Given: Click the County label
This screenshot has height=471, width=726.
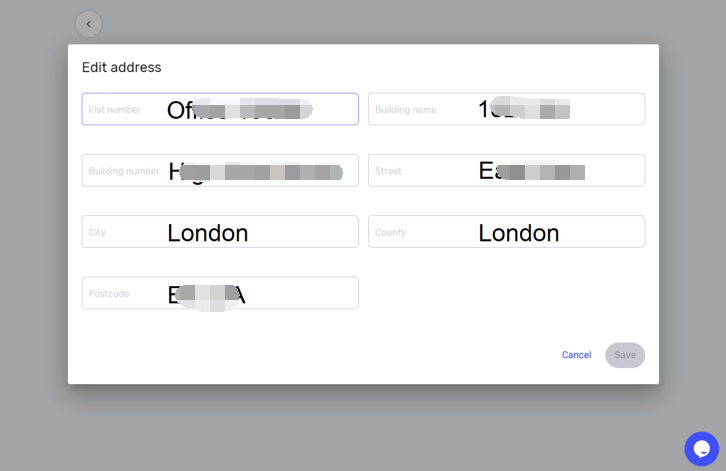Looking at the screenshot, I should pyautogui.click(x=390, y=232).
